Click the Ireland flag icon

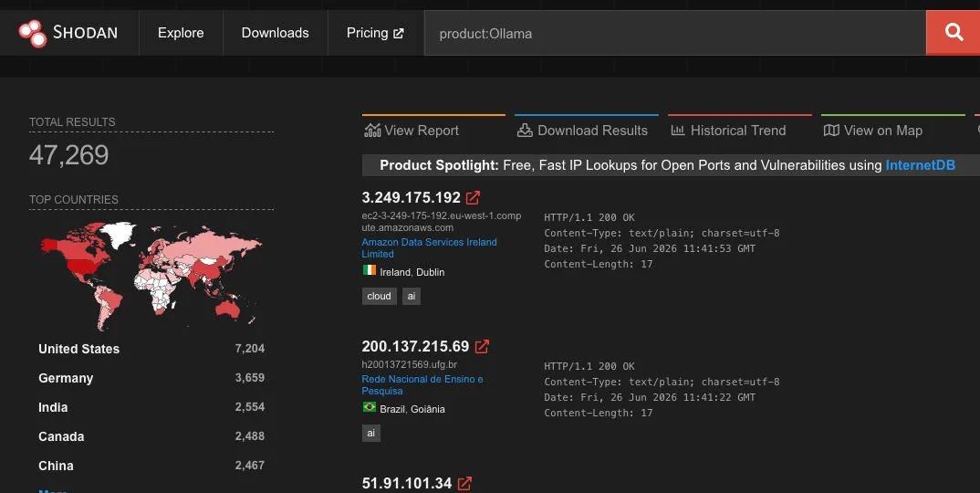[x=370, y=270]
